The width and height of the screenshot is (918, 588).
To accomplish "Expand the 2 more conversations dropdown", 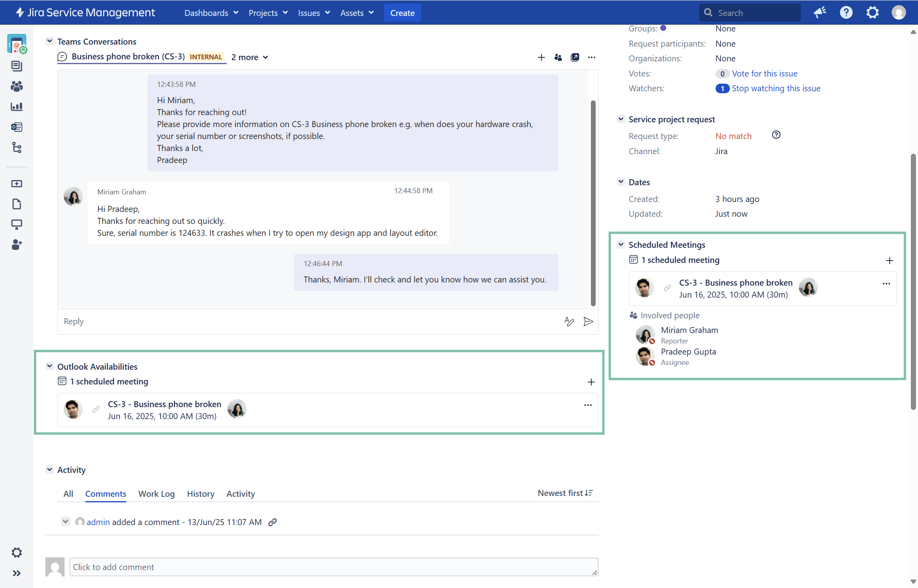I will coord(250,57).
